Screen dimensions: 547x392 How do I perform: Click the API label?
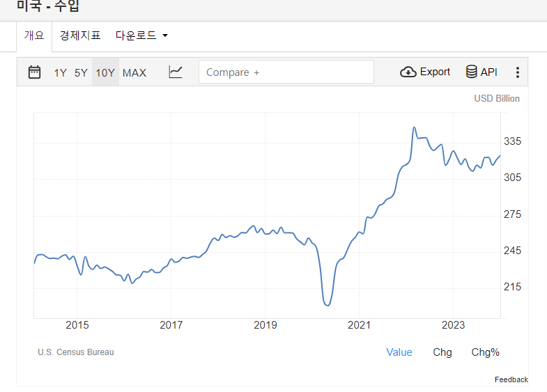pos(488,72)
